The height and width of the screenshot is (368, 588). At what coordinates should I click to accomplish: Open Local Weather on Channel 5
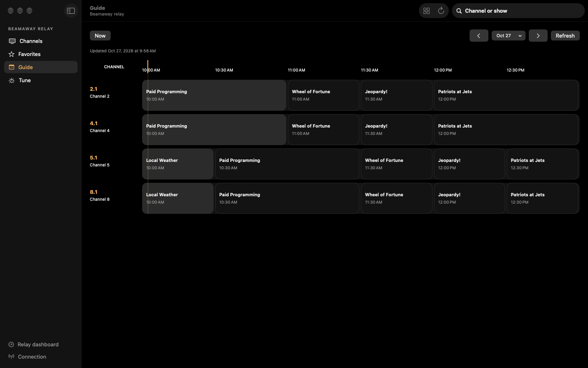click(178, 164)
